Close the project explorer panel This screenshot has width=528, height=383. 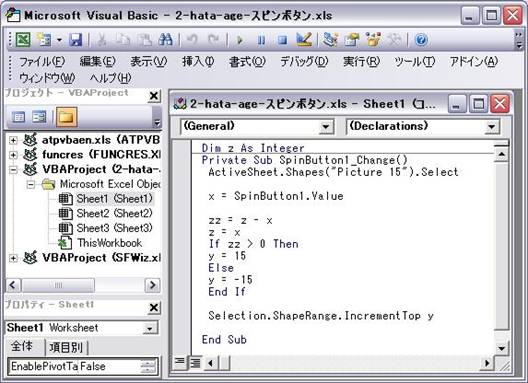click(x=154, y=96)
